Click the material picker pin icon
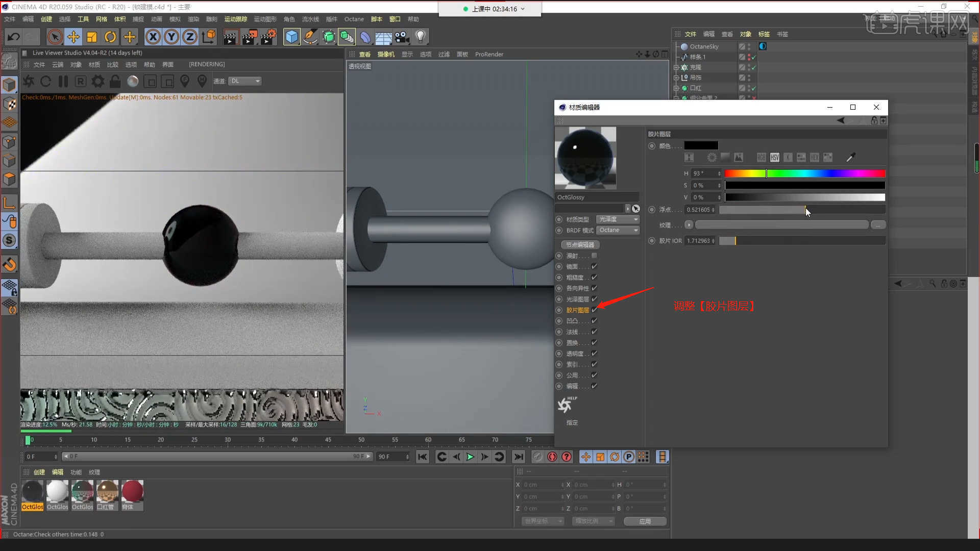This screenshot has height=551, width=980. [185, 81]
